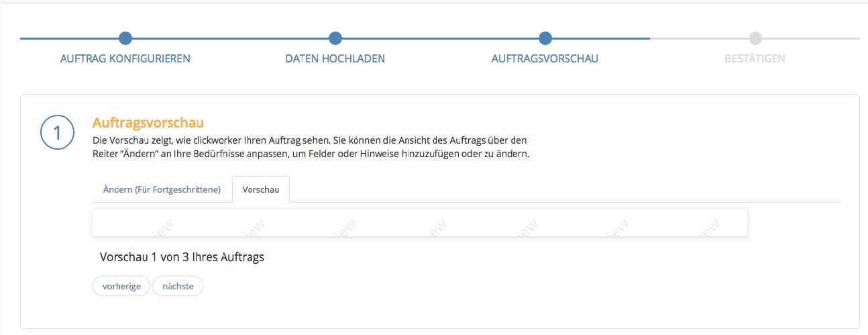Click the circled step number 1
Image resolution: width=868 pixels, height=335 pixels.
tap(57, 132)
